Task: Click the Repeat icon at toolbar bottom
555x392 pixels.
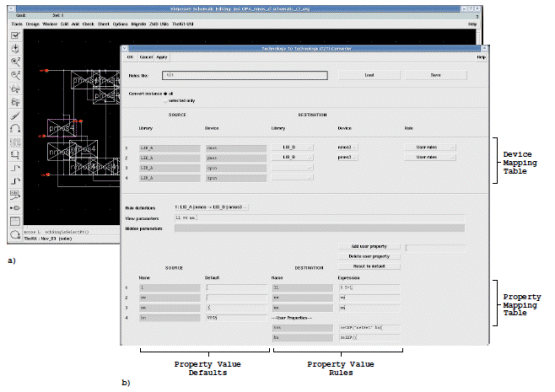Action: pos(15,234)
